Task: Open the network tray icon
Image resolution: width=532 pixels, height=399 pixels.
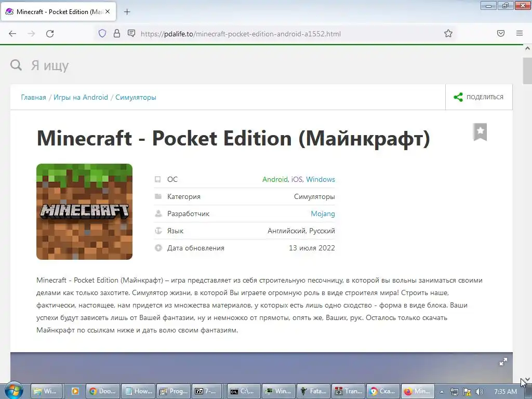Action: coord(454,392)
